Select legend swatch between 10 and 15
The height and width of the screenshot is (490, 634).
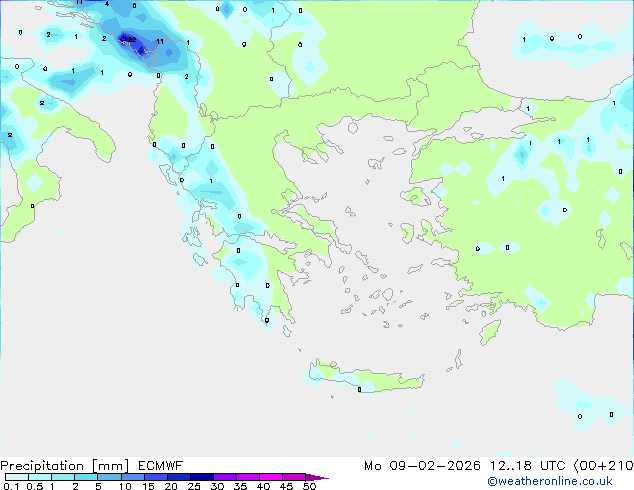pos(133,477)
